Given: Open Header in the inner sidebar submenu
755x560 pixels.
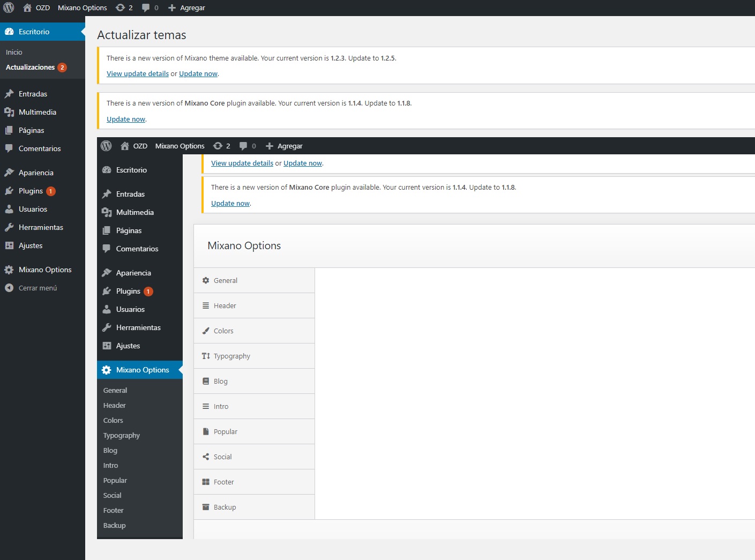Looking at the screenshot, I should 115,406.
